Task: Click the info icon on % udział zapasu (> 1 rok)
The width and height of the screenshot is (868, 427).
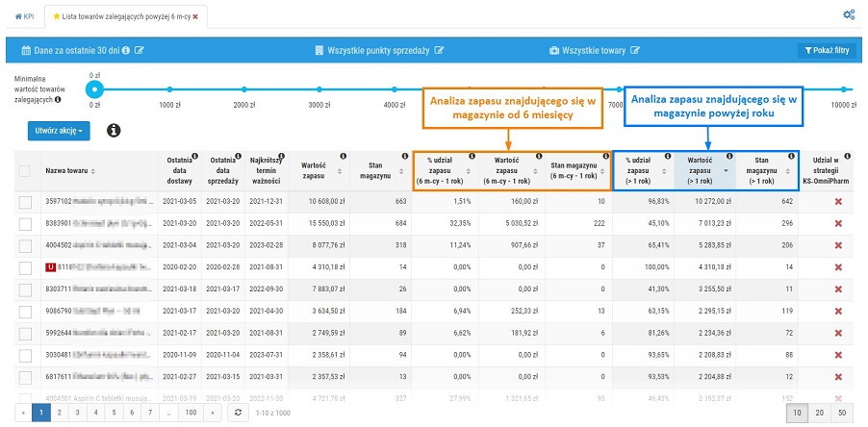Action: coord(668,156)
